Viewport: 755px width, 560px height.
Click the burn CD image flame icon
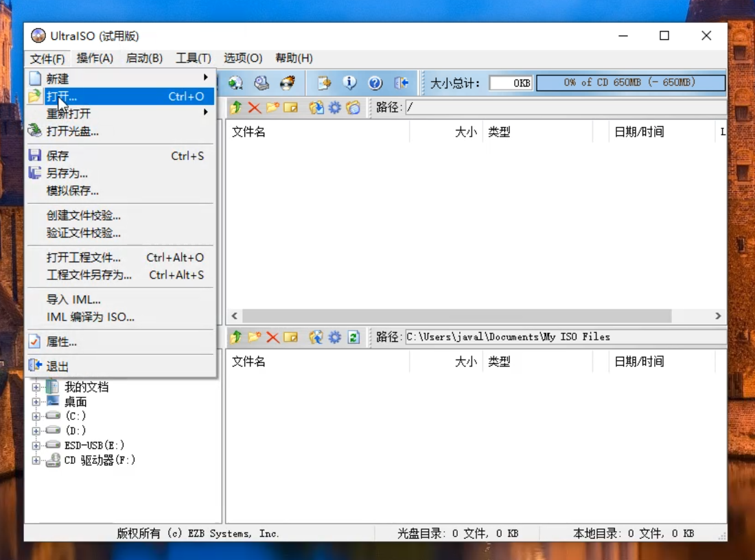[x=288, y=83]
